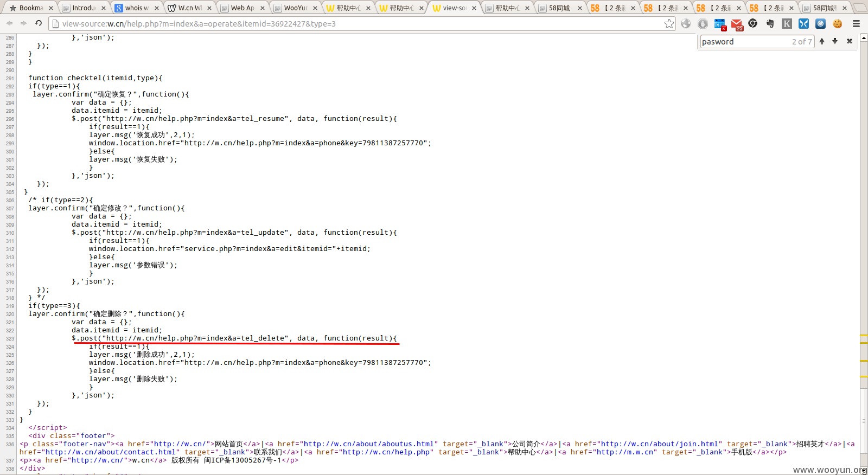Close the Bookmarks tab

tap(50, 8)
